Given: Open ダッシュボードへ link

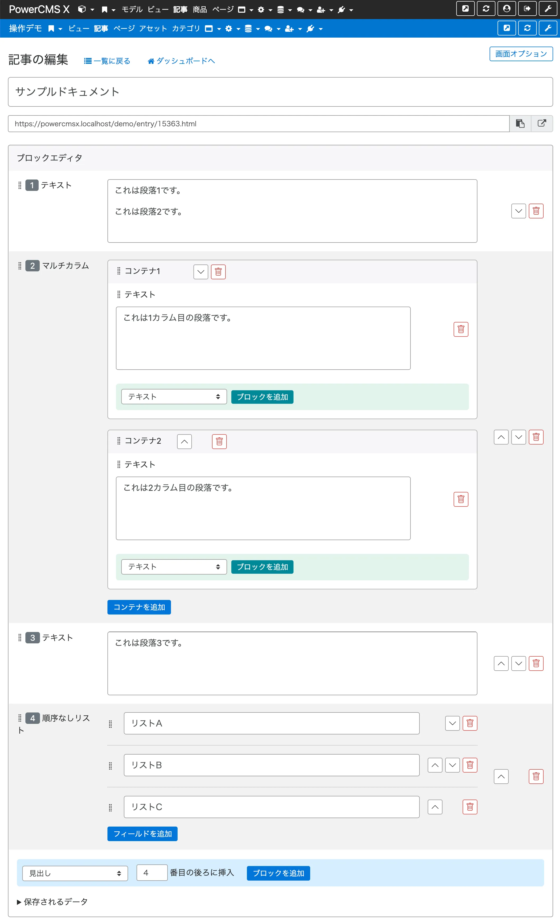Looking at the screenshot, I should point(182,61).
